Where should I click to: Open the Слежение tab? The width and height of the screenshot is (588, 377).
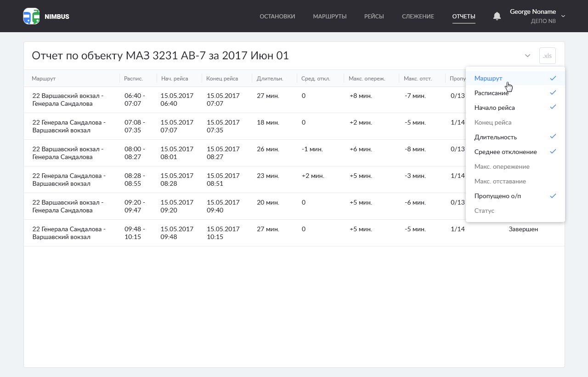coord(418,17)
